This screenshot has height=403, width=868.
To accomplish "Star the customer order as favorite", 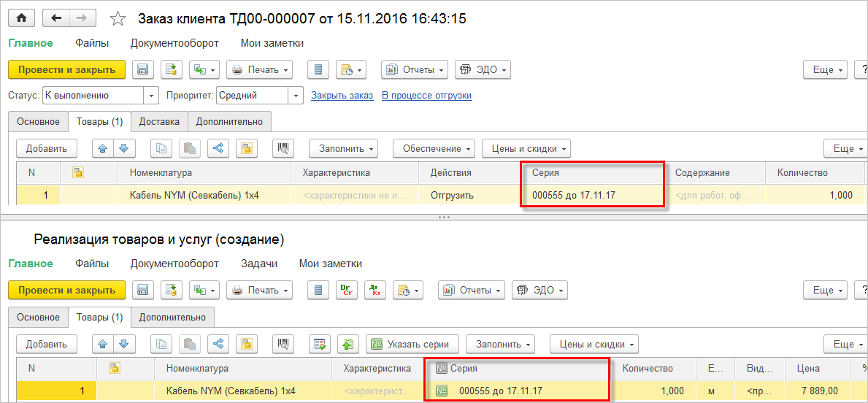I will click(117, 19).
